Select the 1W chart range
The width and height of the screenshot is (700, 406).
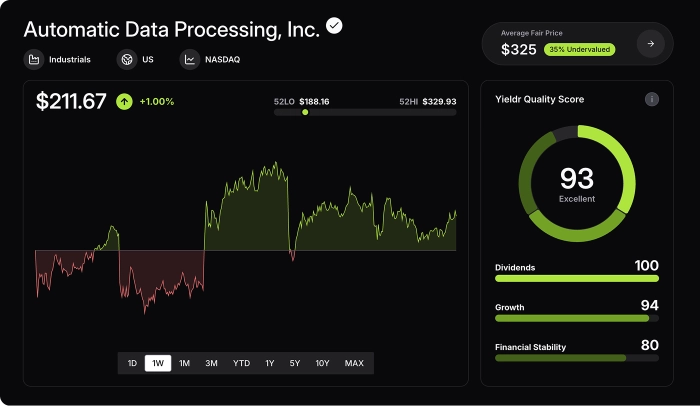pos(158,363)
